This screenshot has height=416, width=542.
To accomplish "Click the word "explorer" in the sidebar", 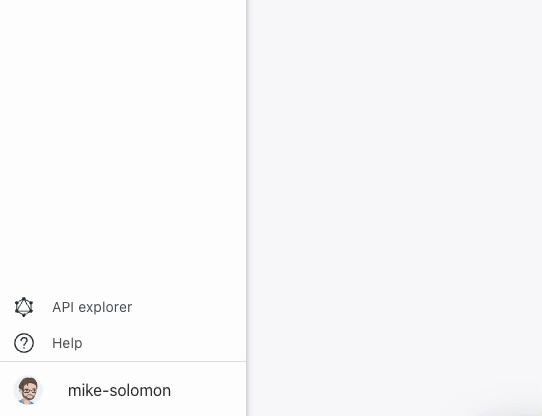I will click(105, 308).
